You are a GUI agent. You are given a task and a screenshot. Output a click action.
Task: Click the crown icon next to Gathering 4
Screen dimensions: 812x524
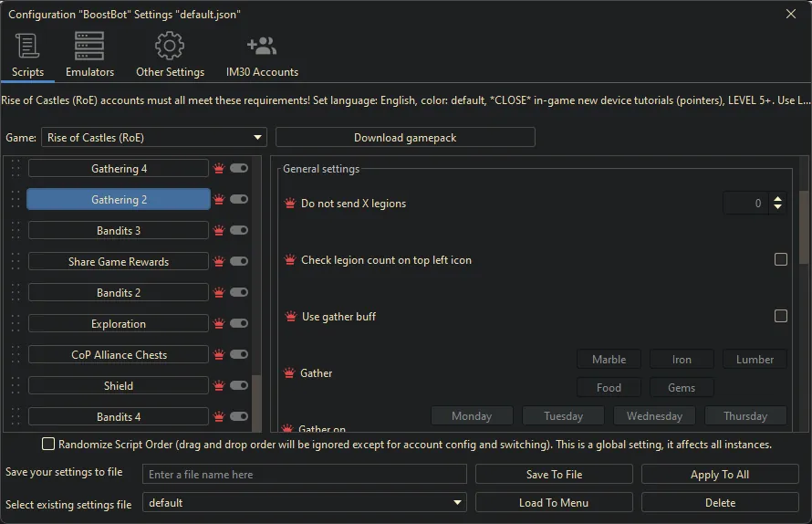(219, 169)
